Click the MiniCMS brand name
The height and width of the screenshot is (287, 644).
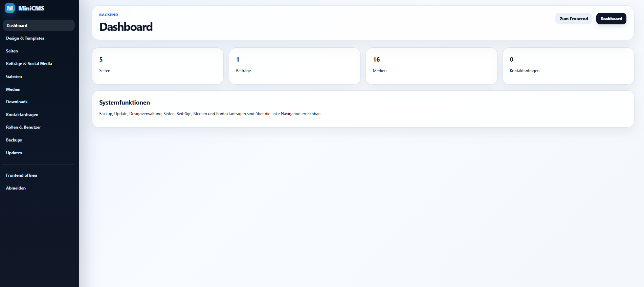[x=31, y=8]
